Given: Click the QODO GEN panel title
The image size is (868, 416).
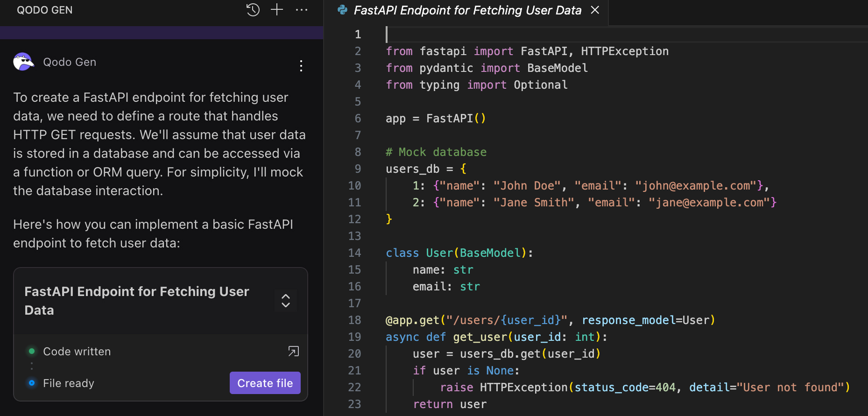Looking at the screenshot, I should (45, 10).
